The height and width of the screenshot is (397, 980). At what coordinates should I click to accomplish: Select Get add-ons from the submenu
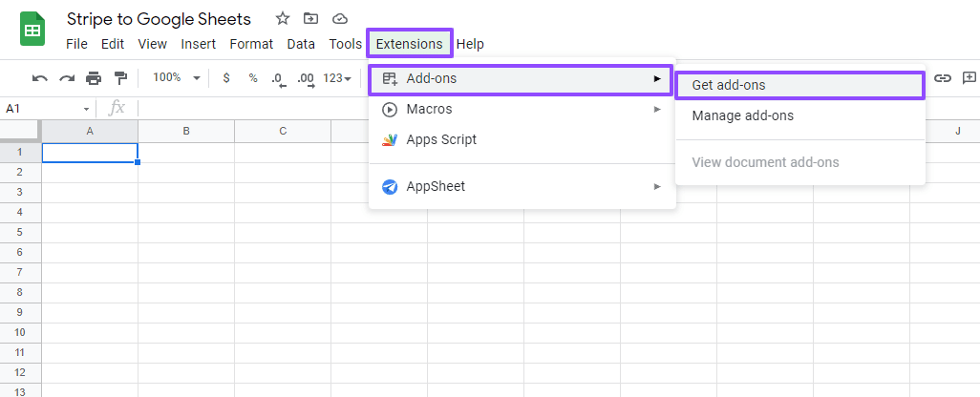tap(799, 85)
